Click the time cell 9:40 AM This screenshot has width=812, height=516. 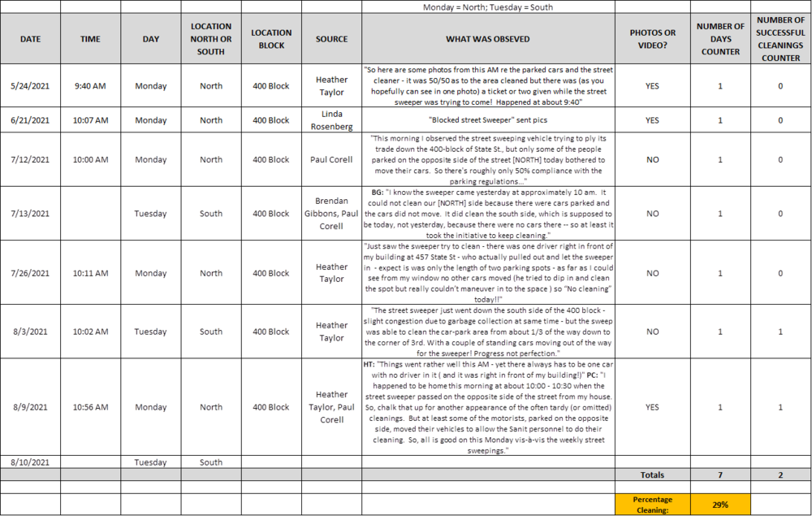pos(90,86)
